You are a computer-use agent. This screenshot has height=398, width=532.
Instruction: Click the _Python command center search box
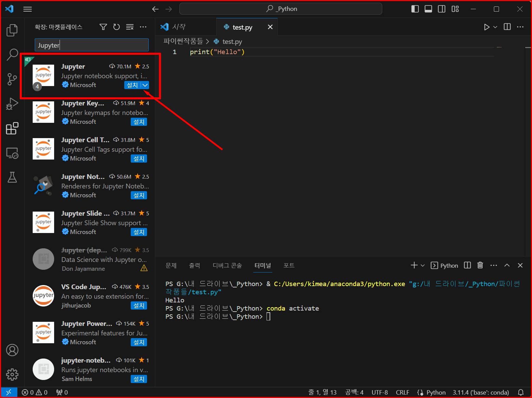pos(280,9)
